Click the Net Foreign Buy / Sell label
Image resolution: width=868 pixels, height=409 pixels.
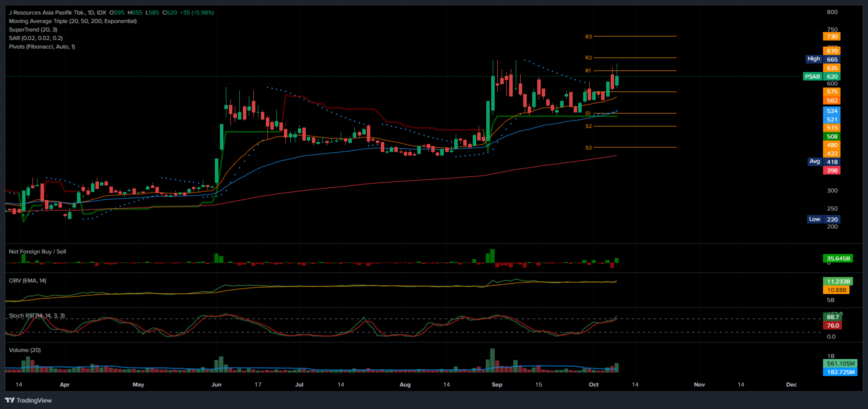click(x=37, y=251)
